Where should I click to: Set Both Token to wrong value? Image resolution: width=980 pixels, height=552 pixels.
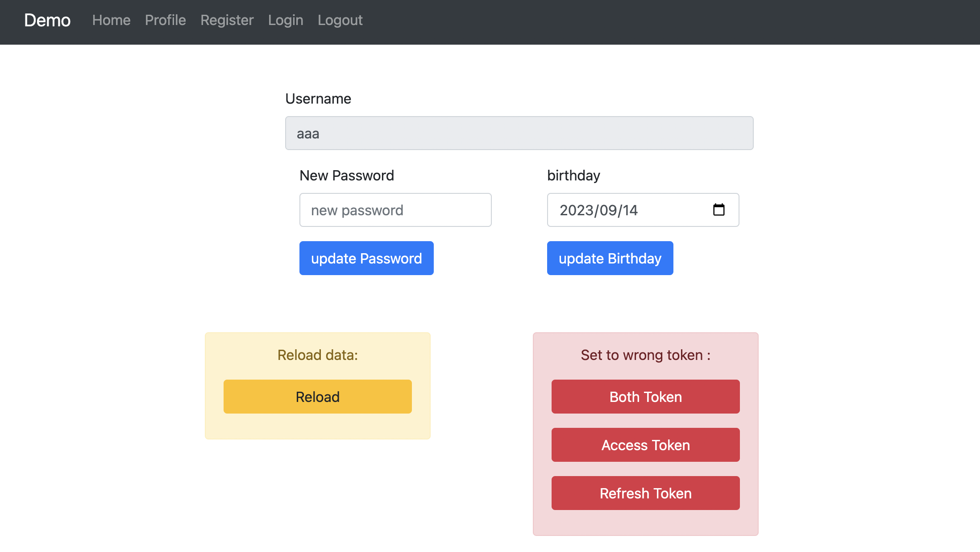(x=645, y=397)
